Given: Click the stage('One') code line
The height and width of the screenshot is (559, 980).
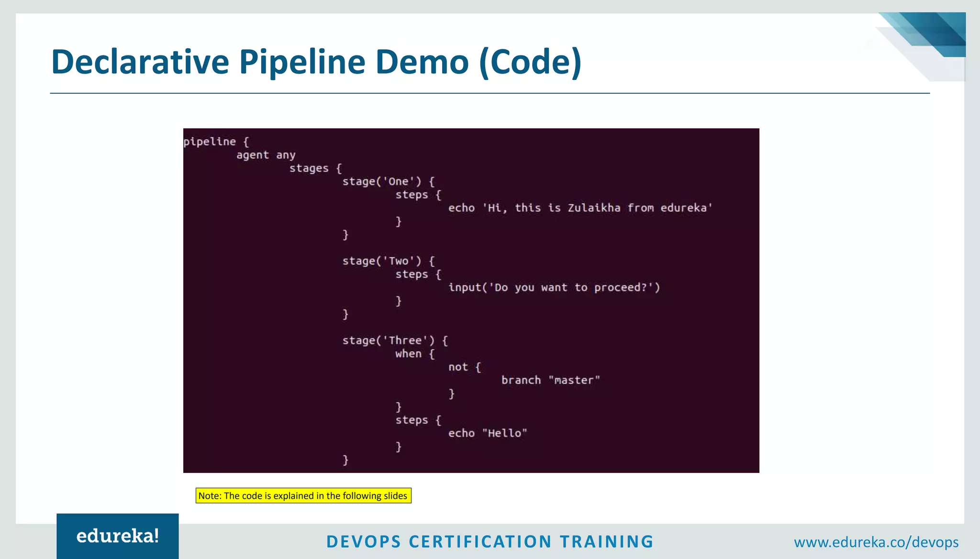Looking at the screenshot, I should click(x=388, y=182).
